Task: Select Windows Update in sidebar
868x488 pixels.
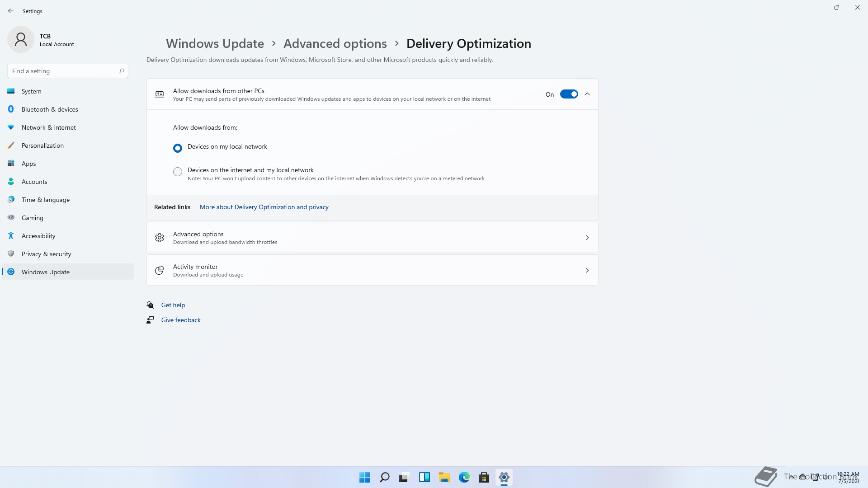Action: pyautogui.click(x=68, y=272)
